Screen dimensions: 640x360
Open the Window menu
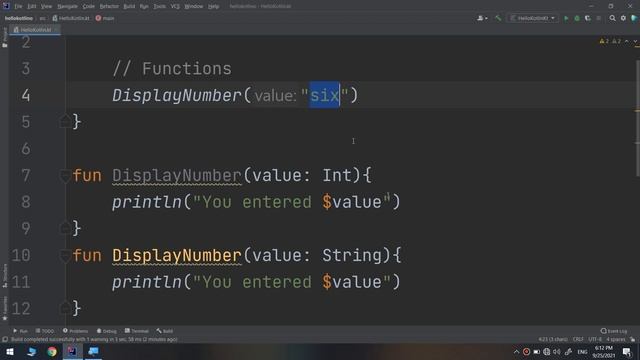193,7
